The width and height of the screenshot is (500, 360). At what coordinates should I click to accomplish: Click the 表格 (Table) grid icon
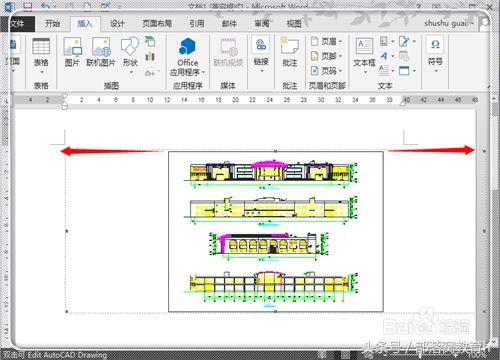(41, 46)
